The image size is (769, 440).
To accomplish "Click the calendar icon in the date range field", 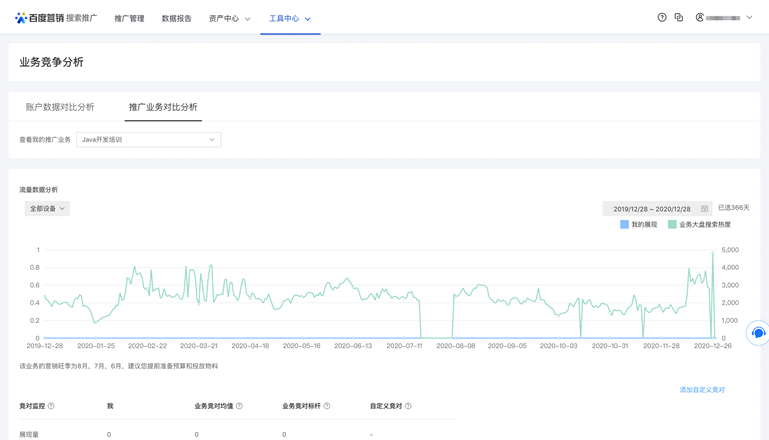I will point(705,209).
